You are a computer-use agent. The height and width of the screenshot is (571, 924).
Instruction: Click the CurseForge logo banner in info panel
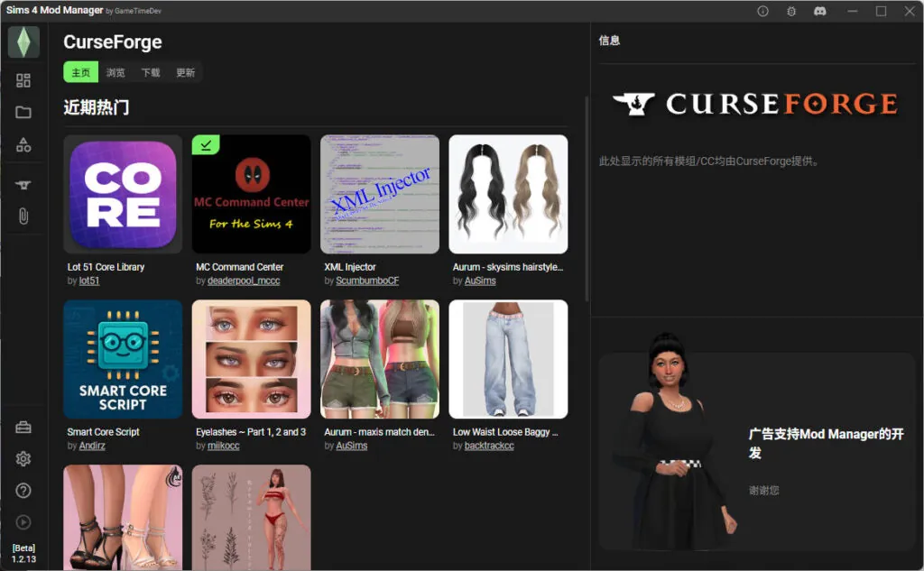coord(755,105)
